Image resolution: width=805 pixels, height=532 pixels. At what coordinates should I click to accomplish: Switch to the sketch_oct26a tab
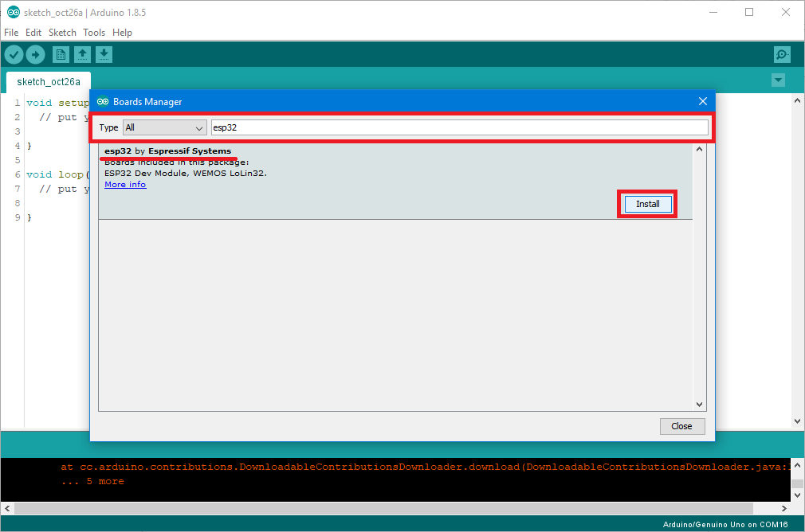[48, 81]
